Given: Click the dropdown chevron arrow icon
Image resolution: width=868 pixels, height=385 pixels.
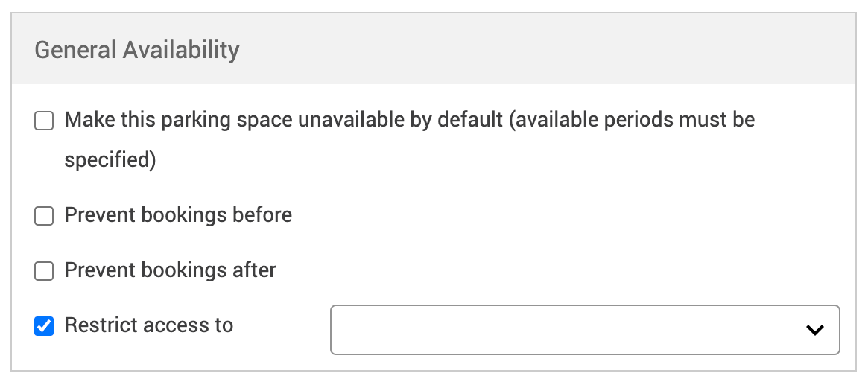Looking at the screenshot, I should click(x=815, y=330).
